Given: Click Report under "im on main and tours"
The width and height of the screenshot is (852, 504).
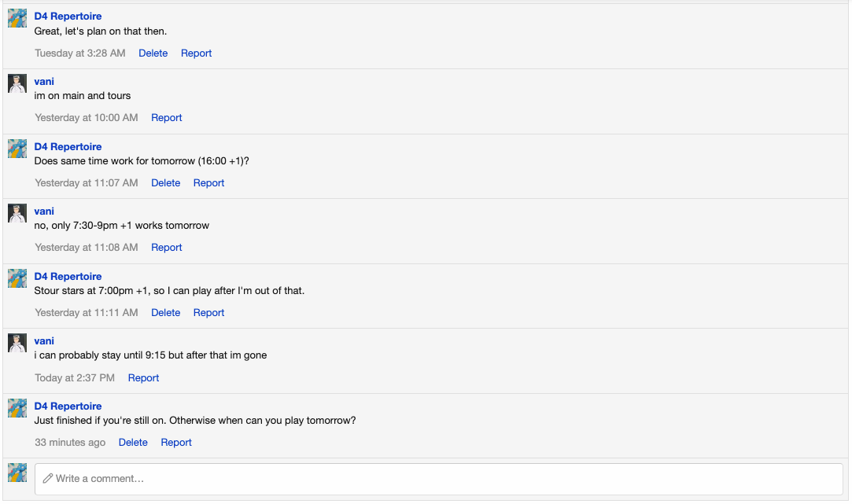Looking at the screenshot, I should click(x=166, y=117).
